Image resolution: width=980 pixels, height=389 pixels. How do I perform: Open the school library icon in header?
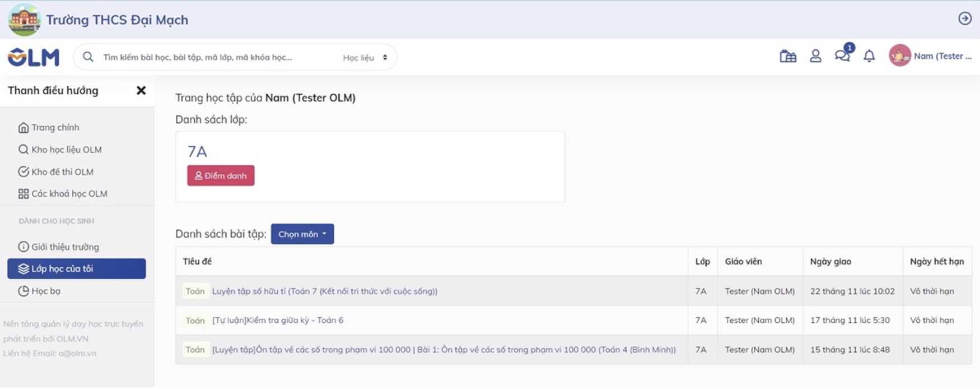[x=787, y=56]
